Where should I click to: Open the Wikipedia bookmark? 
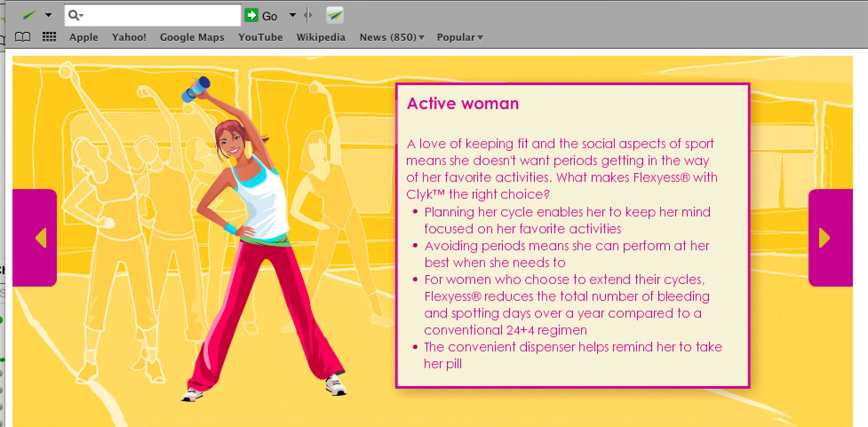[x=320, y=37]
